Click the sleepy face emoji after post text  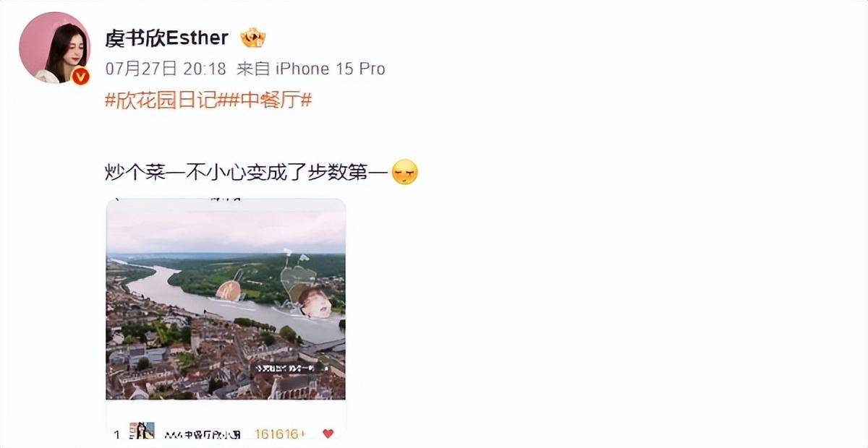coord(404,173)
